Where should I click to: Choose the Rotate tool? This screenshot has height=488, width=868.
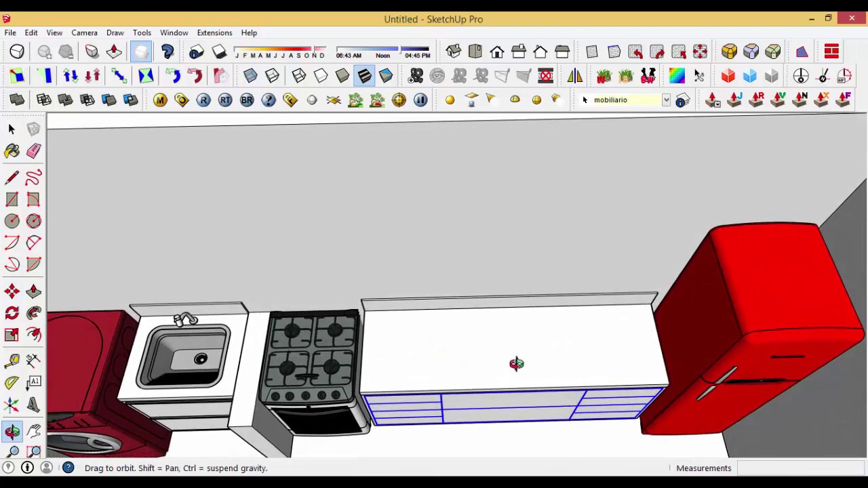click(x=12, y=313)
